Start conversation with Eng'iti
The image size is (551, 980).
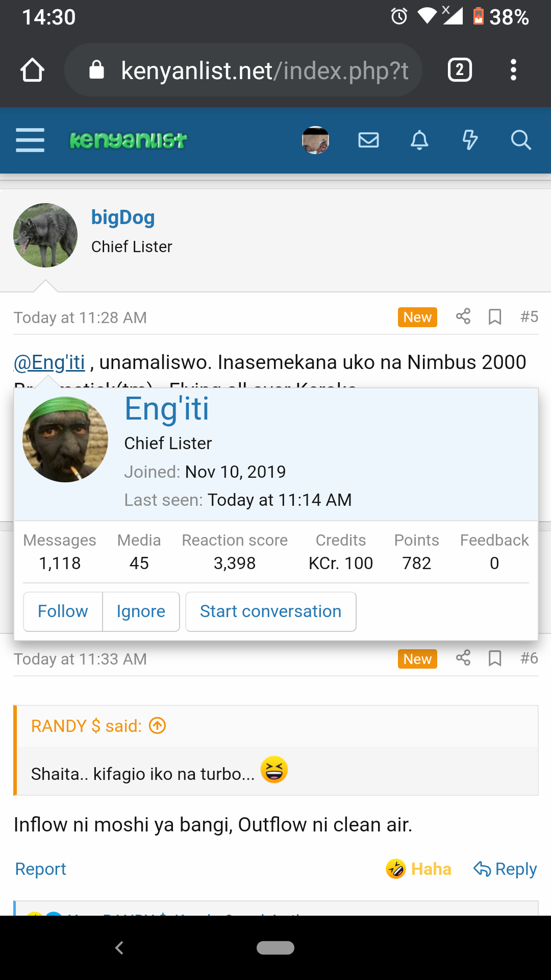pos(270,611)
